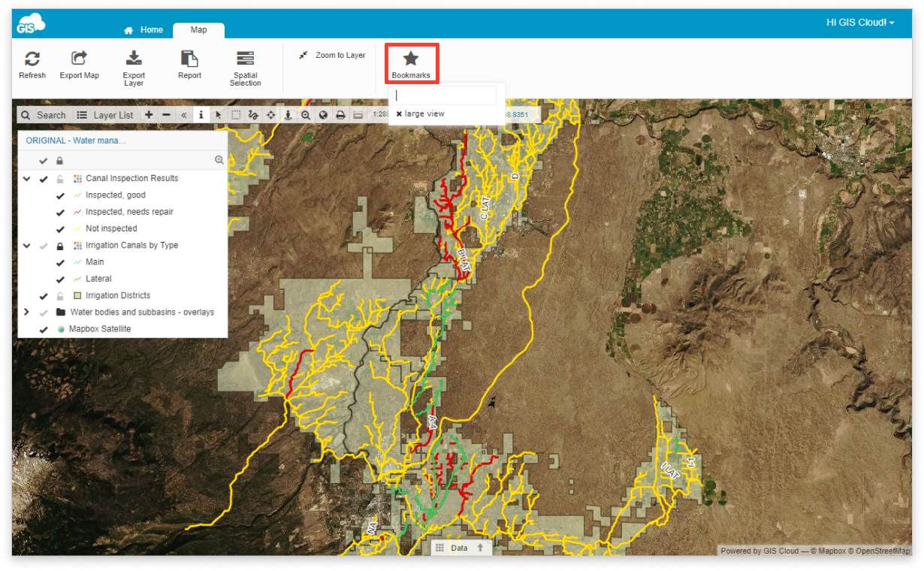Open ORIGINAL - Water mana... project link
The height and width of the screenshot is (571, 924).
click(x=76, y=140)
